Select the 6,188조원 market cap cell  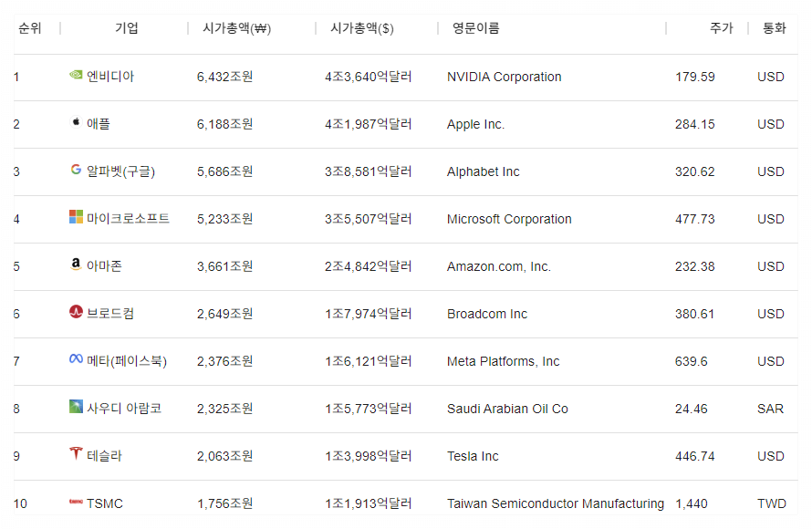(x=224, y=124)
